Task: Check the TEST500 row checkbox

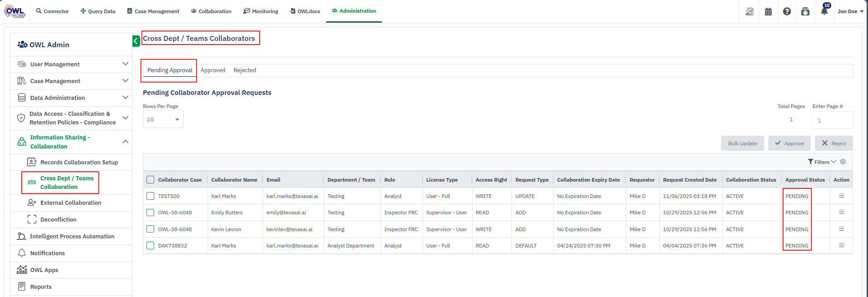Action: pos(151,196)
